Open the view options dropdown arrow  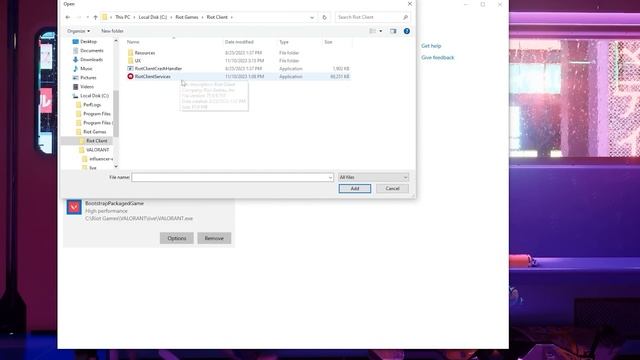[x=381, y=31]
